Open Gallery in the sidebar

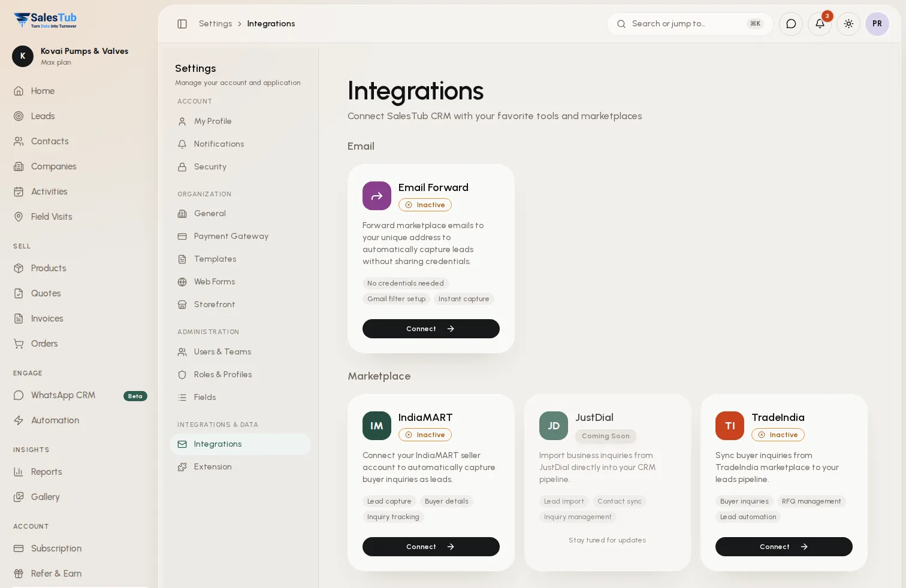79,497
